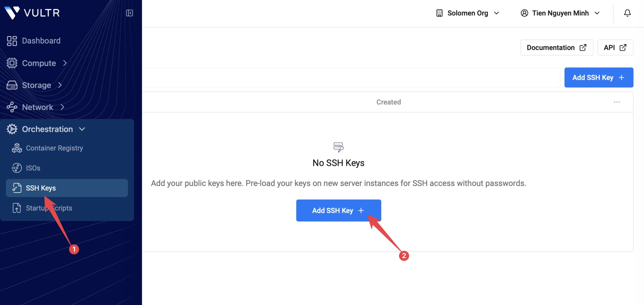644x305 pixels.
Task: Open the Tien Nguyen Minh dropdown arrow
Action: pos(597,13)
